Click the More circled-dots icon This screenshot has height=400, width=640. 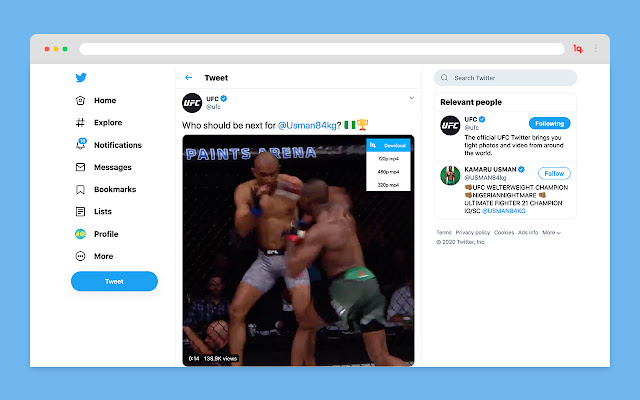click(x=80, y=256)
